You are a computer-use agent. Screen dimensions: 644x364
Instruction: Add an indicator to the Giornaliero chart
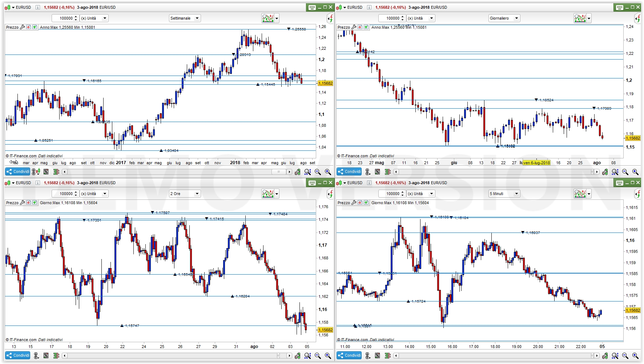tap(580, 18)
